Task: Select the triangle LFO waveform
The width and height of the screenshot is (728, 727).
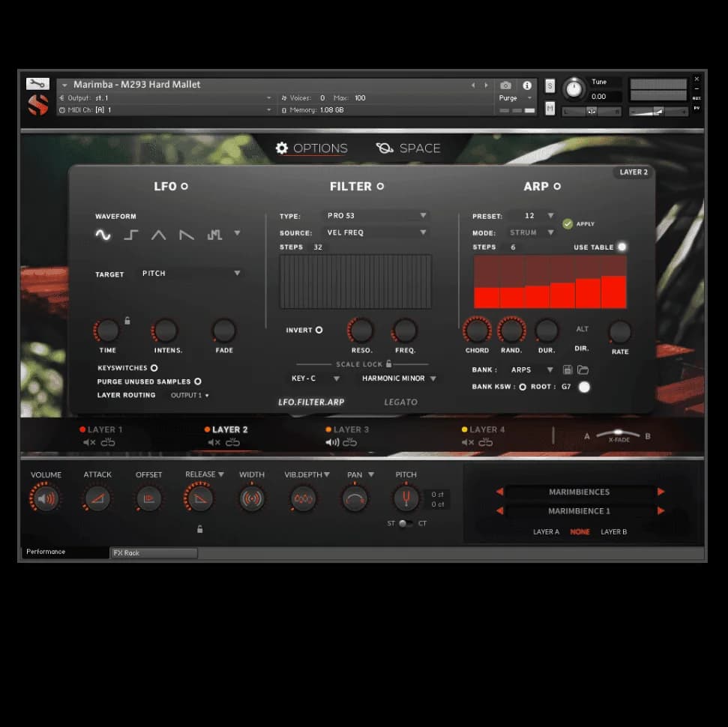Action: (158, 235)
